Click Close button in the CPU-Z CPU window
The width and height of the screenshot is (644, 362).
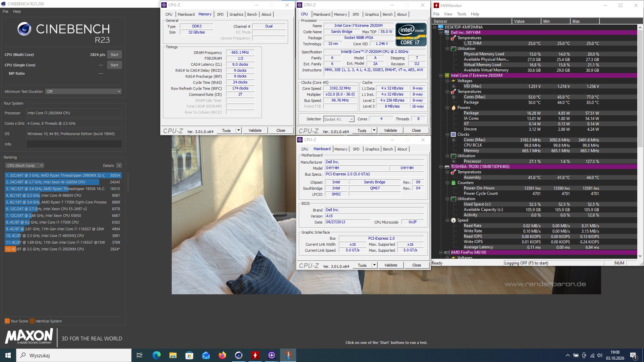[x=416, y=130]
